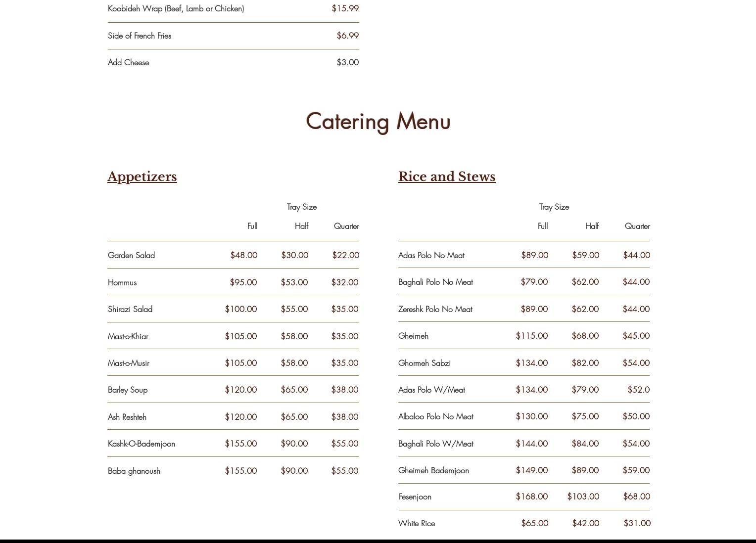The height and width of the screenshot is (543, 756).
Task: Click Gheimeh full tray price $115.00
Action: tap(531, 336)
